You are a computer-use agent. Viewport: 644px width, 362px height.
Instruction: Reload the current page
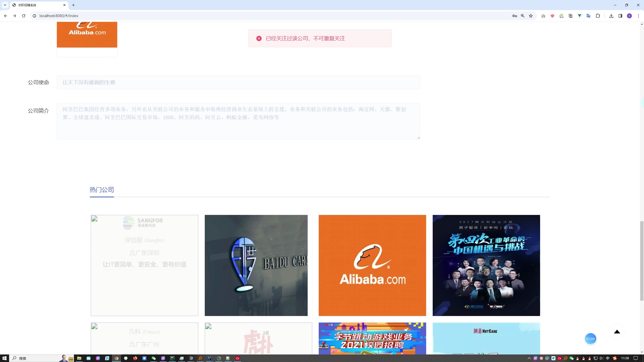click(24, 16)
